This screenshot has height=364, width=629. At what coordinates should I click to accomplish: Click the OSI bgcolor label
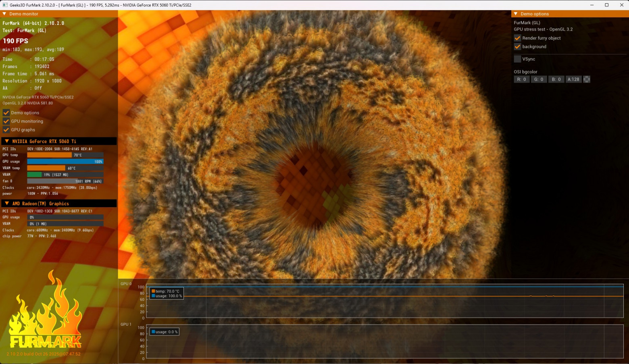(525, 72)
